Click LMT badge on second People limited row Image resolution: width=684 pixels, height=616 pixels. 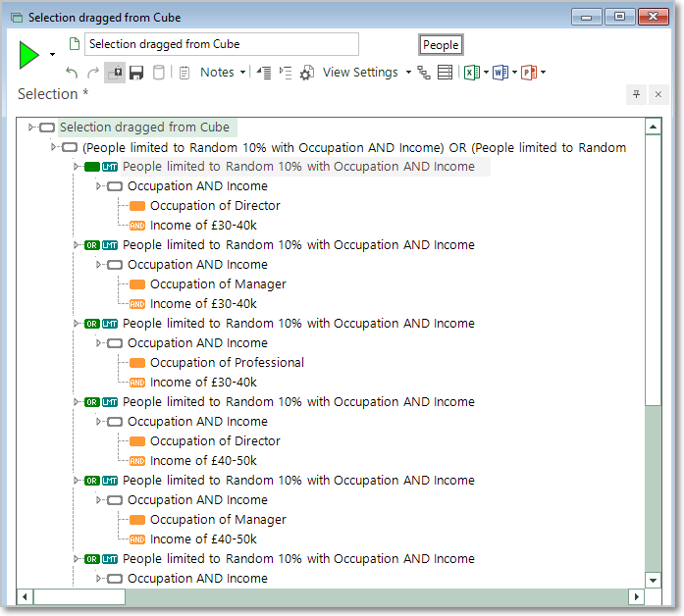(110, 245)
